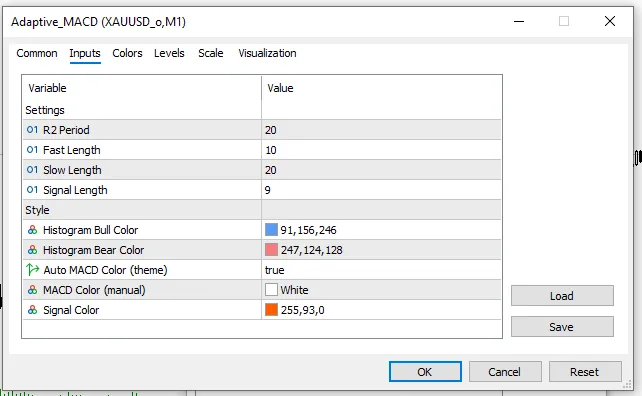The height and width of the screenshot is (396, 642).
Task: Edit the R2 Period value 20
Action: (x=271, y=130)
